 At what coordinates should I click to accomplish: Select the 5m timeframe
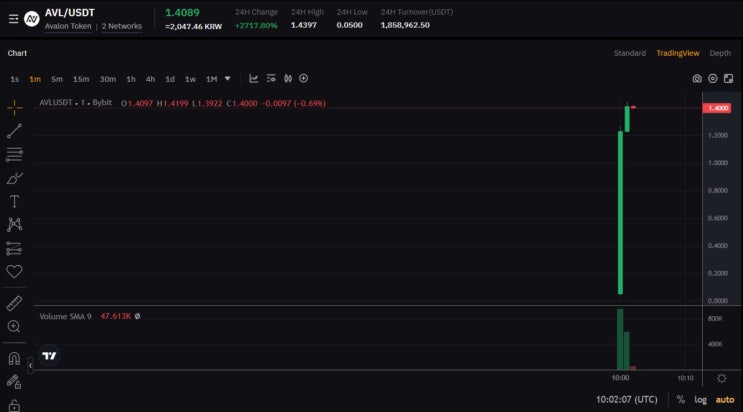point(57,79)
